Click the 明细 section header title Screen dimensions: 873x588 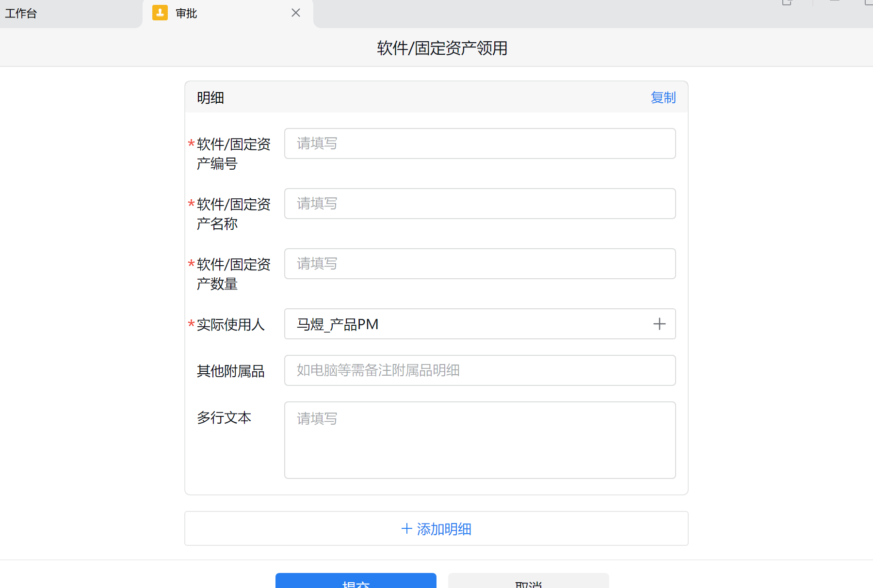[x=210, y=98]
